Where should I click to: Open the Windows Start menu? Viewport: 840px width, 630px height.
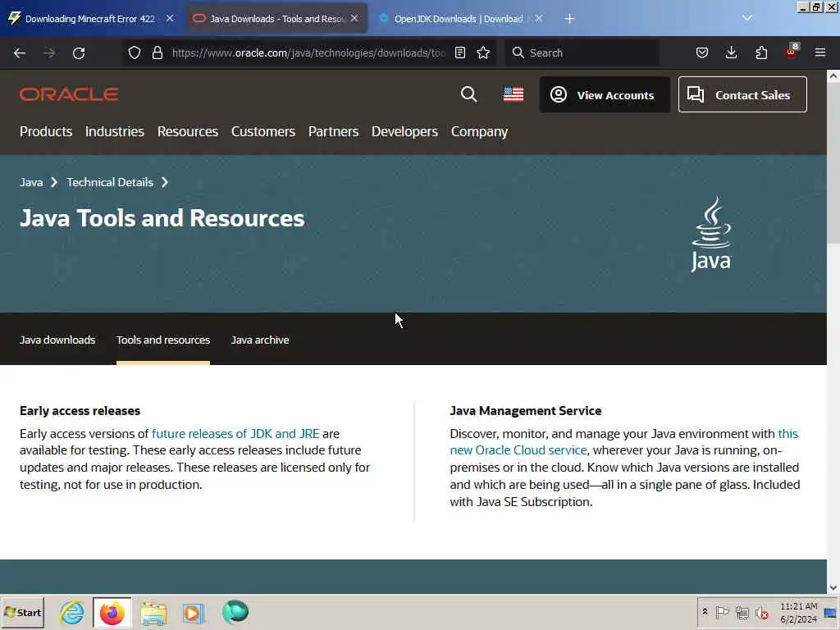click(x=22, y=612)
